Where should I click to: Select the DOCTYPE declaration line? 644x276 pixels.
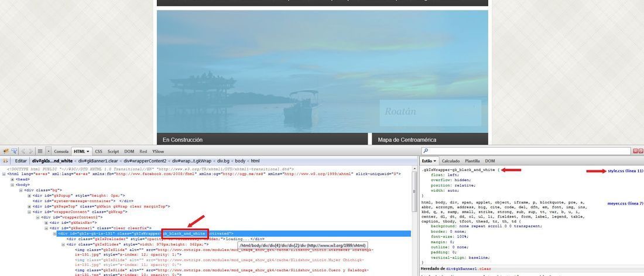click(x=150, y=169)
